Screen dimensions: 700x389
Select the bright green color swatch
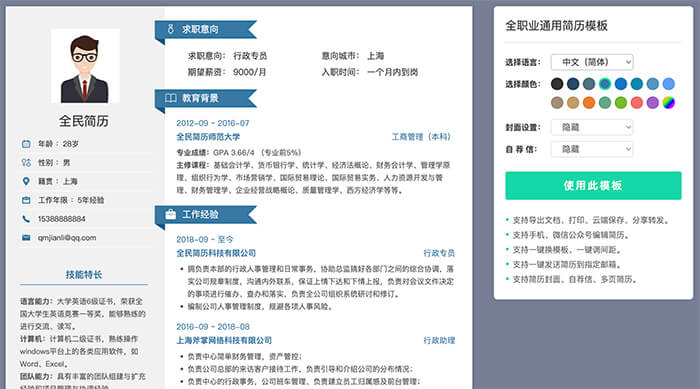[x=621, y=102]
